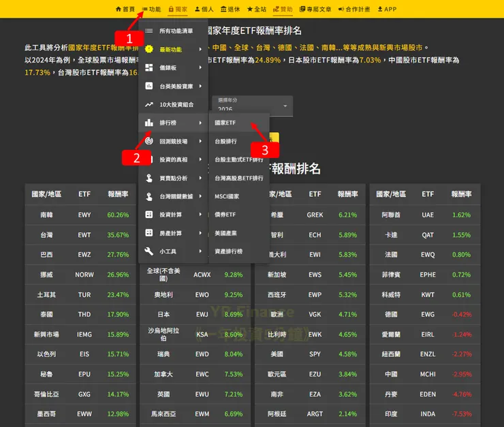Click the ARGT ticker for 阿根廷
504x427 pixels.
click(315, 414)
